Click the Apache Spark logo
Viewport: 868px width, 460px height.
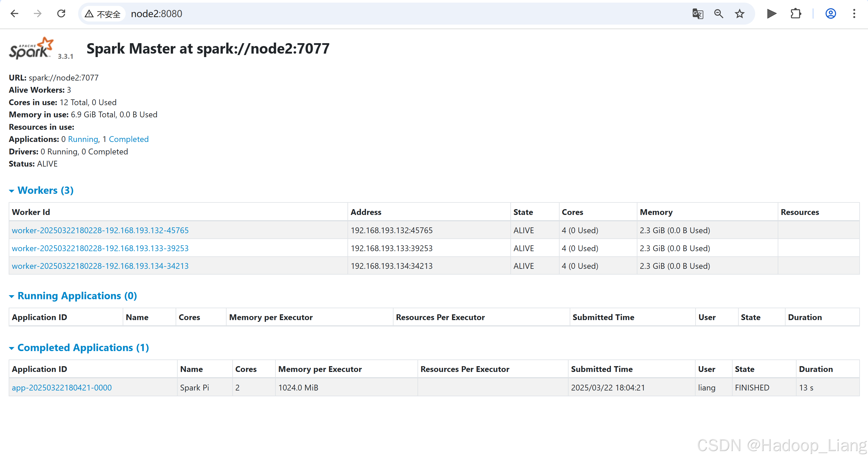(31, 49)
